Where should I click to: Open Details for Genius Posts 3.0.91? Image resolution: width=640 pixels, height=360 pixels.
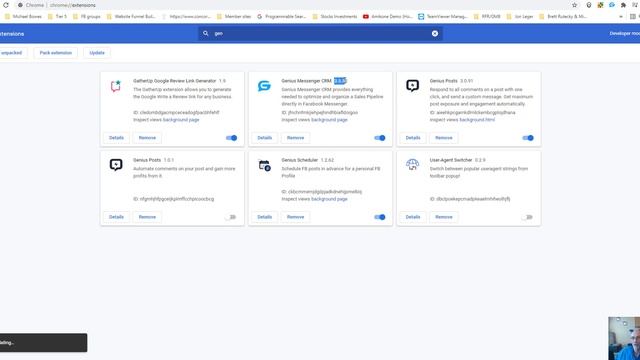(413, 138)
